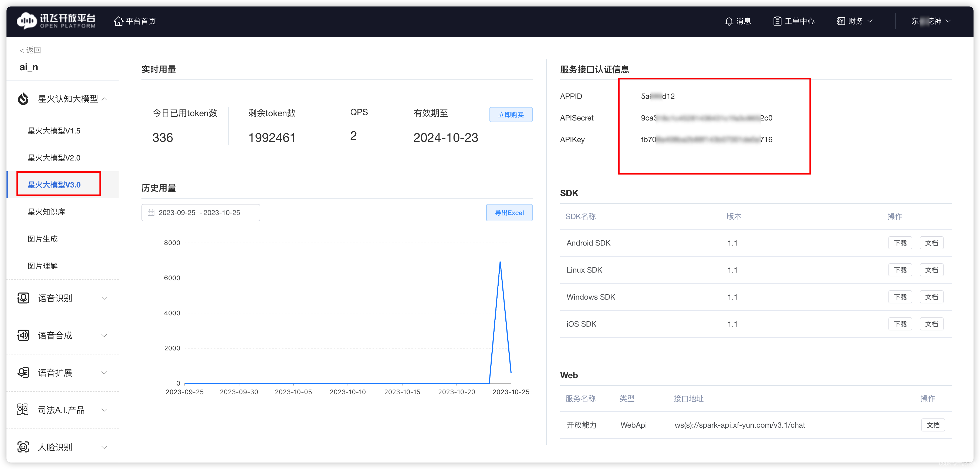The width and height of the screenshot is (980, 469).
Task: Click the 2023-10-25 x-axis label
Action: 511,392
